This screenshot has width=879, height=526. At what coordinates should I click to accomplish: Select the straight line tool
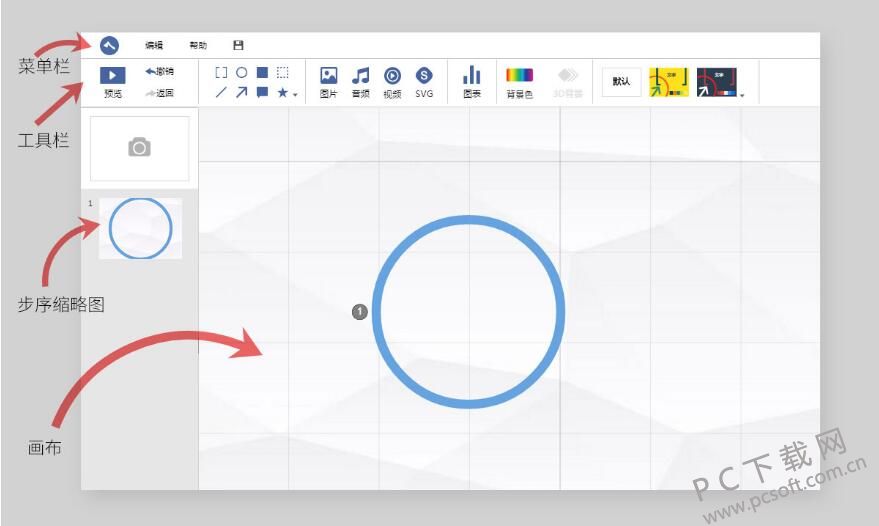click(221, 93)
